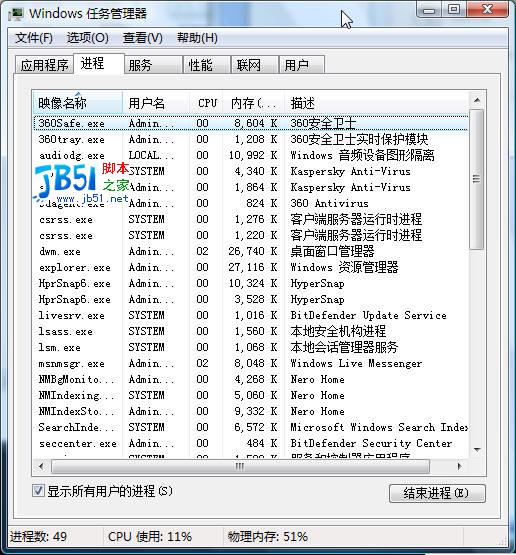Click the 物理内存: 51% status entry
Viewport: 516px width, 555px height.
(x=268, y=537)
